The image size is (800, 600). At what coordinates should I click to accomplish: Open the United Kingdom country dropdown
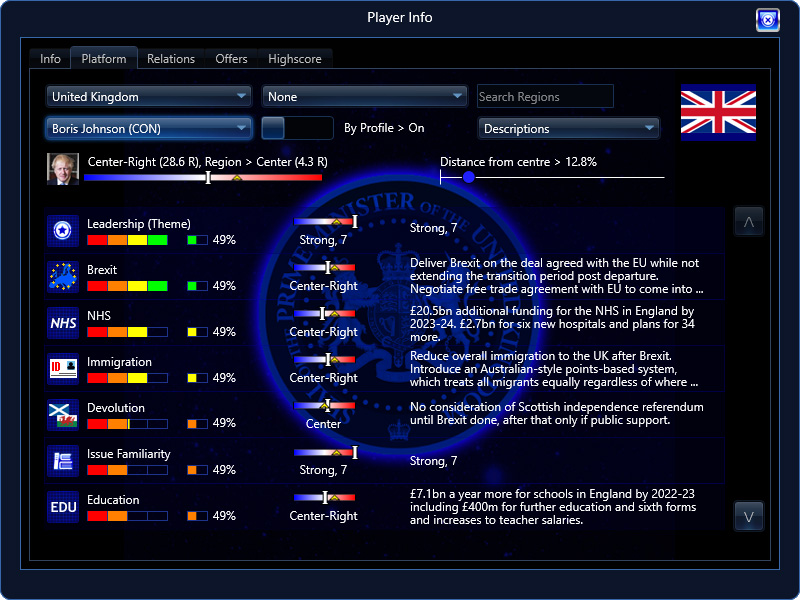(148, 96)
